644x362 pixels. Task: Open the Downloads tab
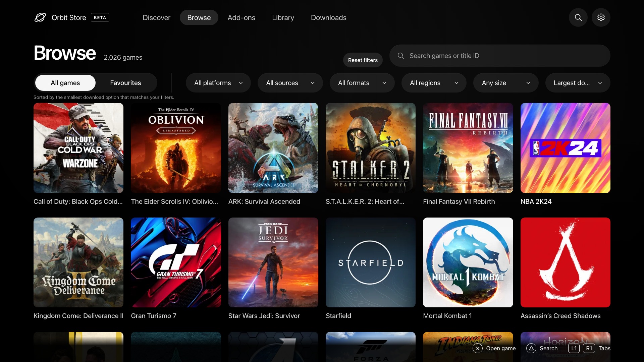[x=329, y=17]
